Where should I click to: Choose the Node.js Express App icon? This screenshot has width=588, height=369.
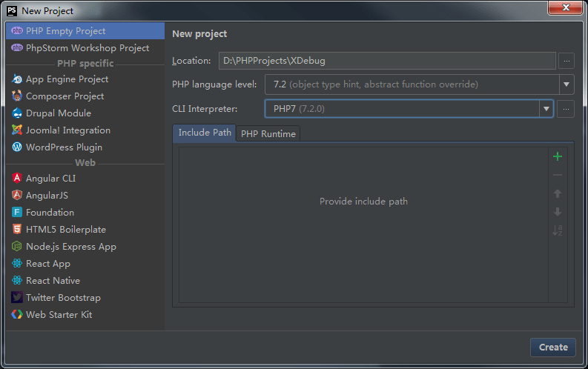(x=17, y=246)
